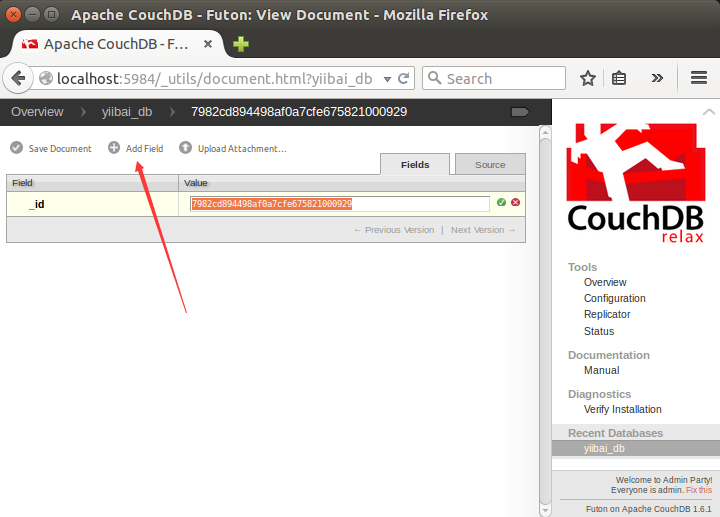Reload the page from the address bar

pos(405,78)
